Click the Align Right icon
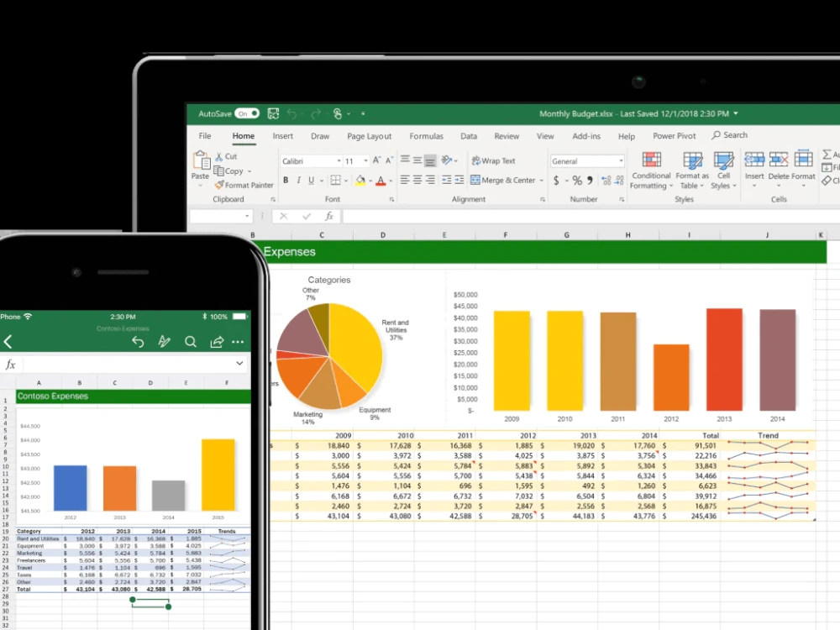 [x=430, y=180]
